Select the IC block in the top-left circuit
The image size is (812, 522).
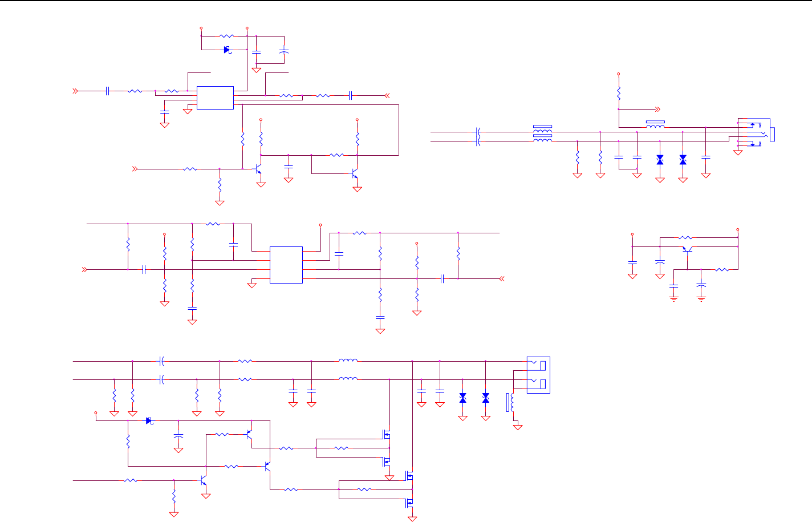[215, 98]
